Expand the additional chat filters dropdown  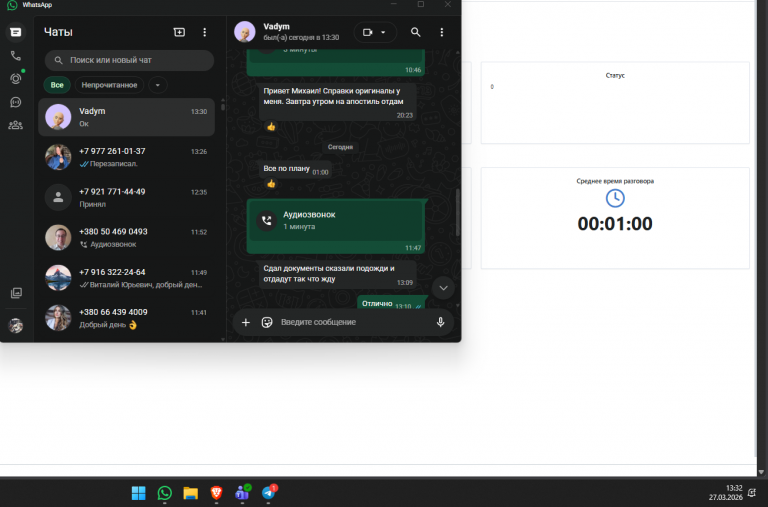point(158,85)
